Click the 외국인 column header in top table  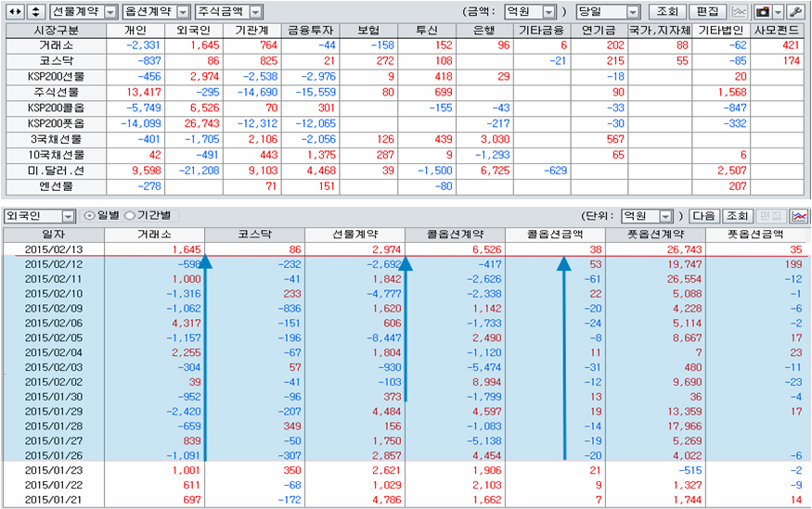click(x=204, y=30)
